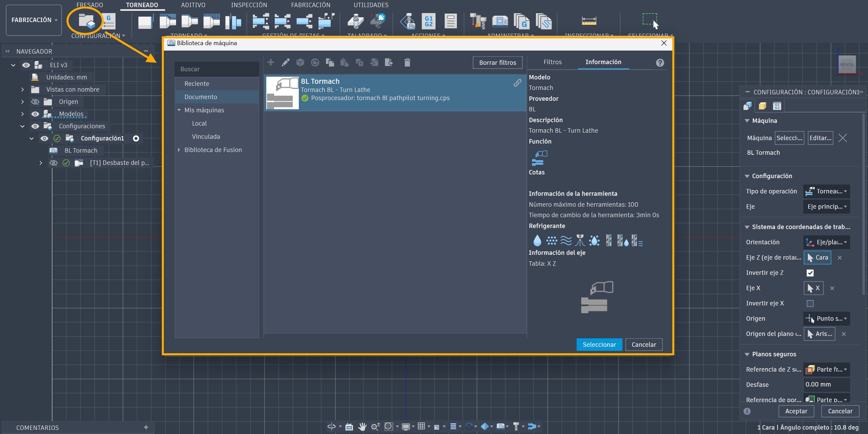Click the trash delete machine icon
Screen dimensions: 868x434
[407, 62]
